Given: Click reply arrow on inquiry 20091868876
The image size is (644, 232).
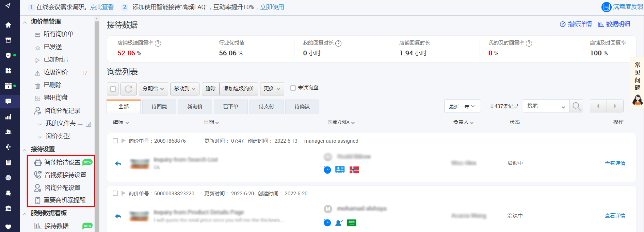Looking at the screenshot, I should pyautogui.click(x=118, y=164).
